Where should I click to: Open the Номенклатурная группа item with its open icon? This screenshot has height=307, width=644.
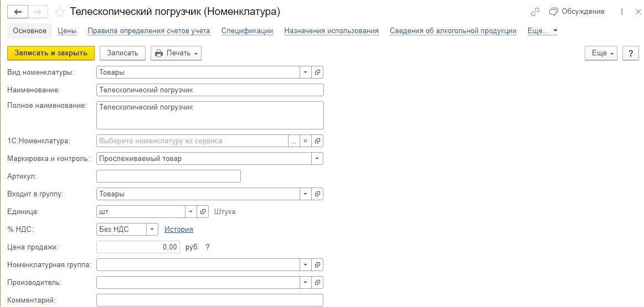(317, 265)
